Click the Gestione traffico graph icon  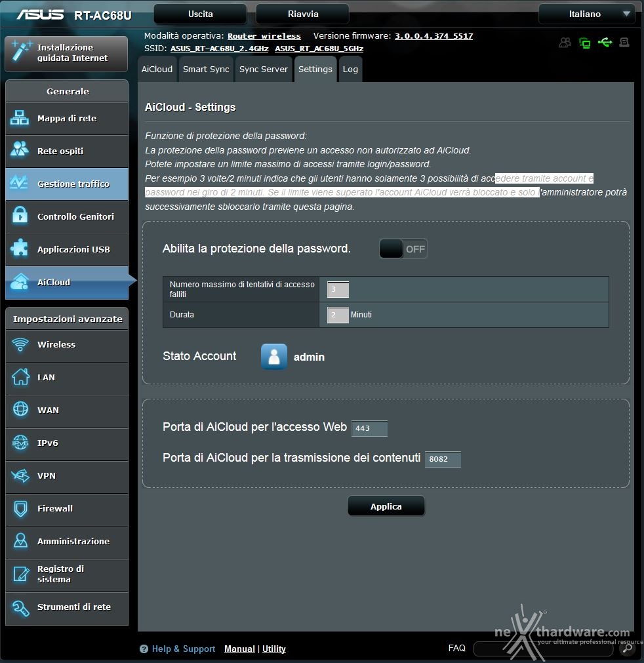20,184
